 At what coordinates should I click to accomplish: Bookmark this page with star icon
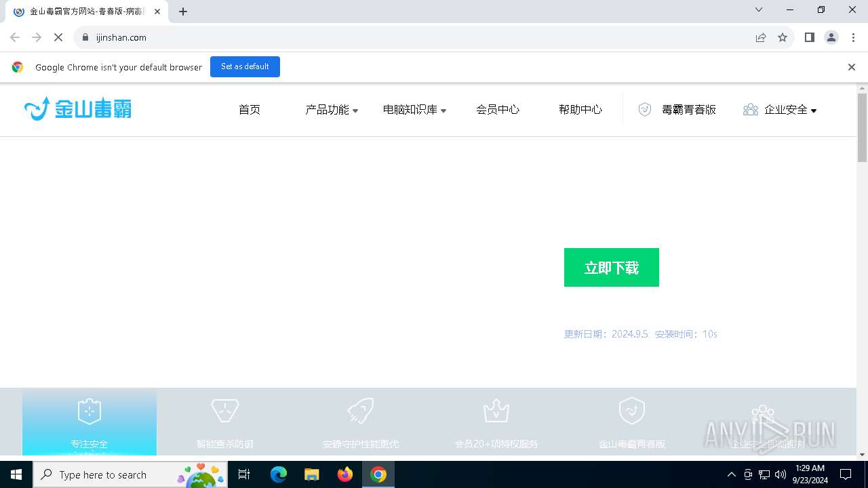pos(783,37)
